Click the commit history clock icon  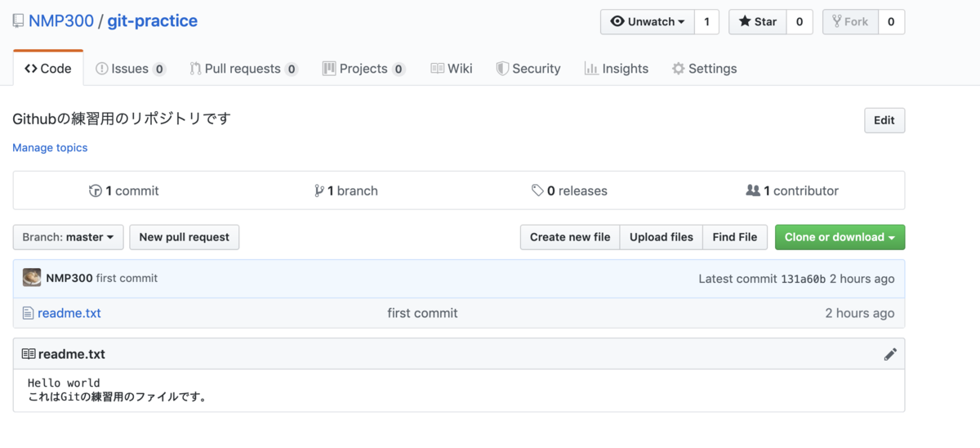pos(96,190)
